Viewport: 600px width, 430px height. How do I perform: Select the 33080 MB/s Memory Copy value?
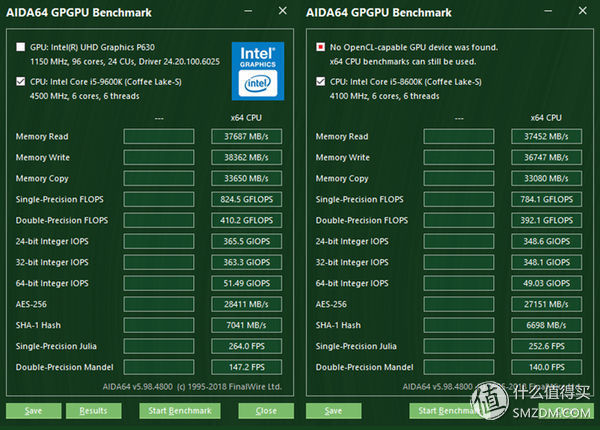click(x=546, y=179)
